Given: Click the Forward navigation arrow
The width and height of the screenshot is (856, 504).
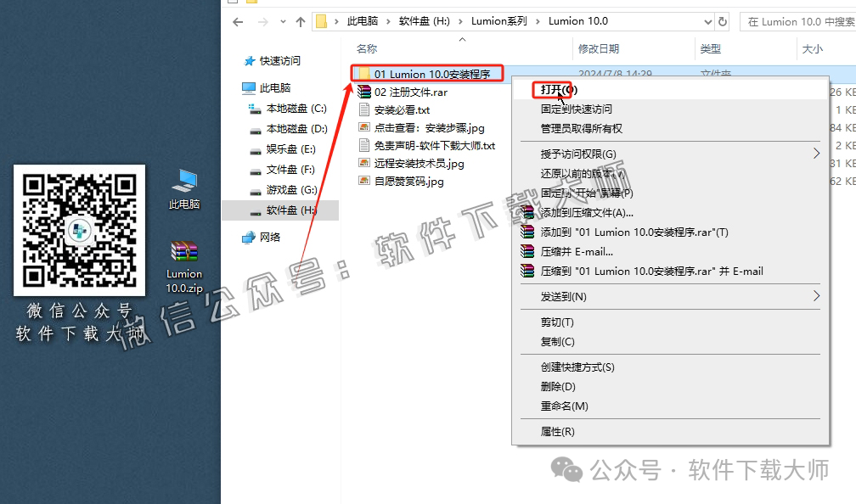Looking at the screenshot, I should [x=263, y=22].
